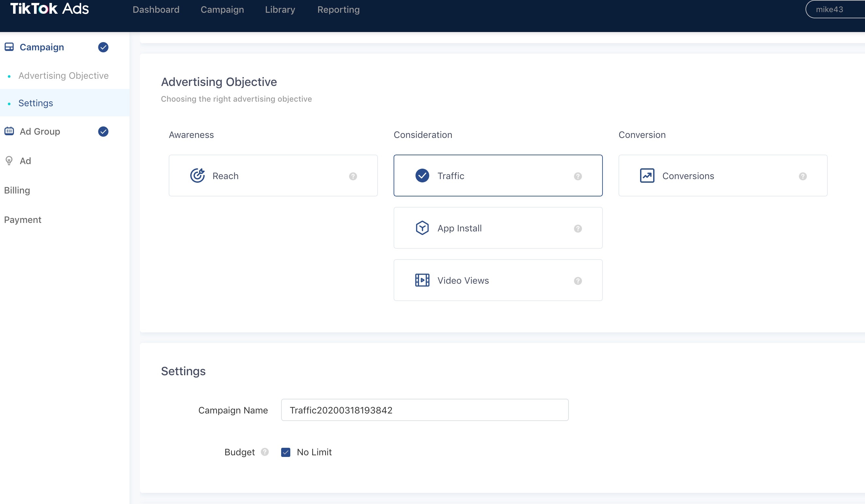This screenshot has height=504, width=865.
Task: Click the Campaign Name input field
Action: 425,410
